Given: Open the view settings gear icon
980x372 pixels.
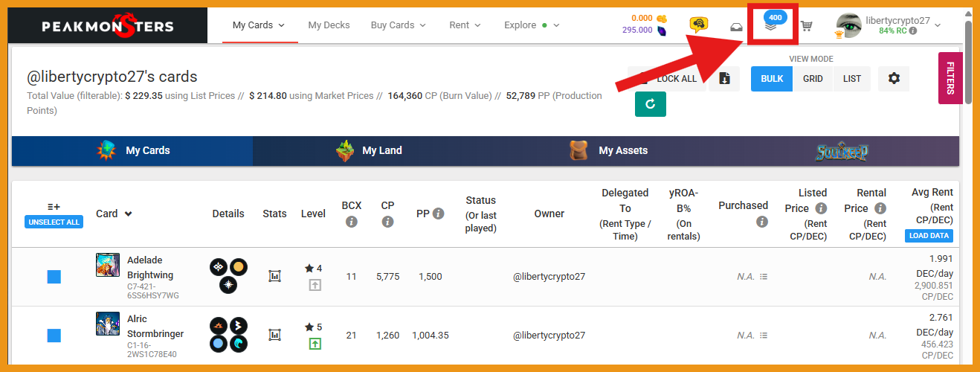Looking at the screenshot, I should coord(894,78).
